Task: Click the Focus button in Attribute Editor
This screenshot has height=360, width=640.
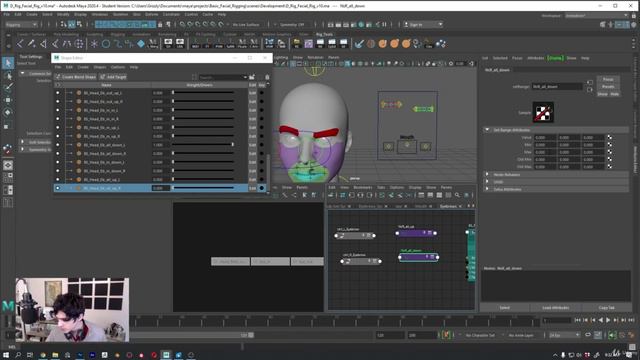Action: (608, 79)
